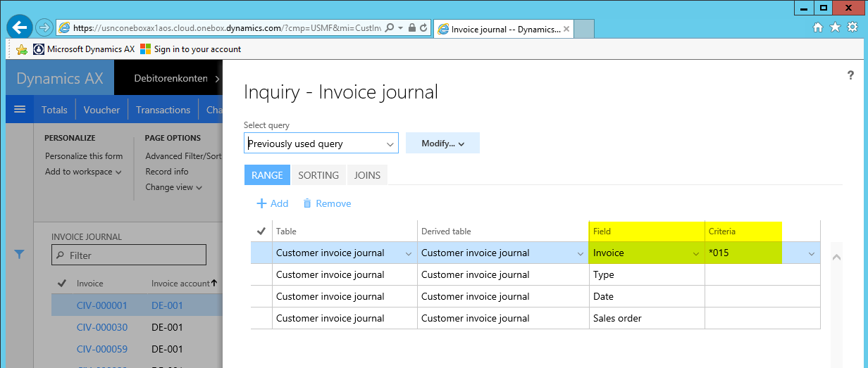Image resolution: width=868 pixels, height=368 pixels.
Task: Click the funnel filter icon
Action: 20,255
